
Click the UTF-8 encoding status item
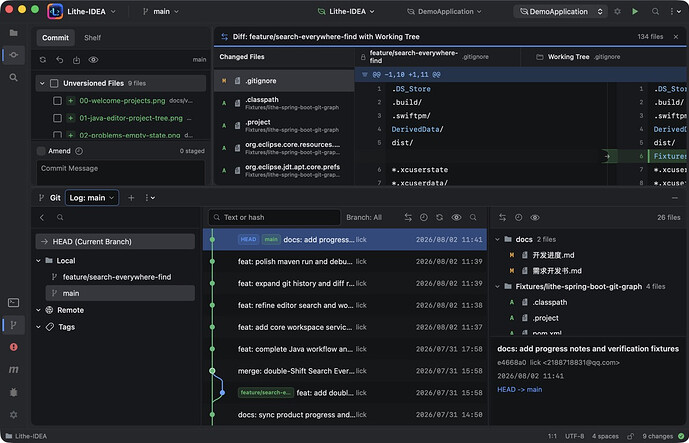point(574,436)
